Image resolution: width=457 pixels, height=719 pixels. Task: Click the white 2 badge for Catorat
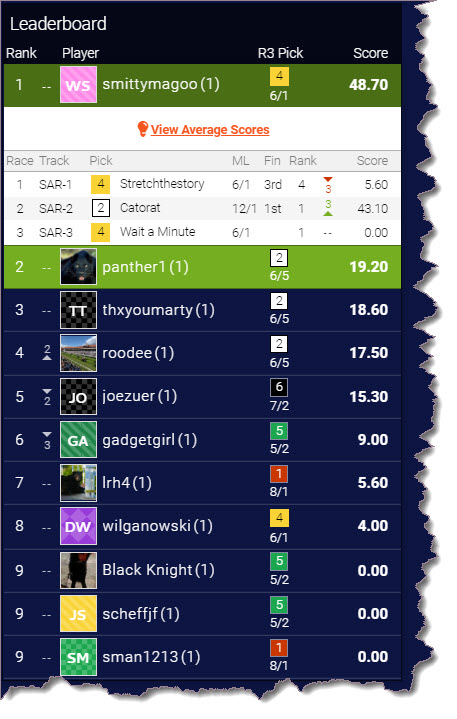(x=101, y=208)
